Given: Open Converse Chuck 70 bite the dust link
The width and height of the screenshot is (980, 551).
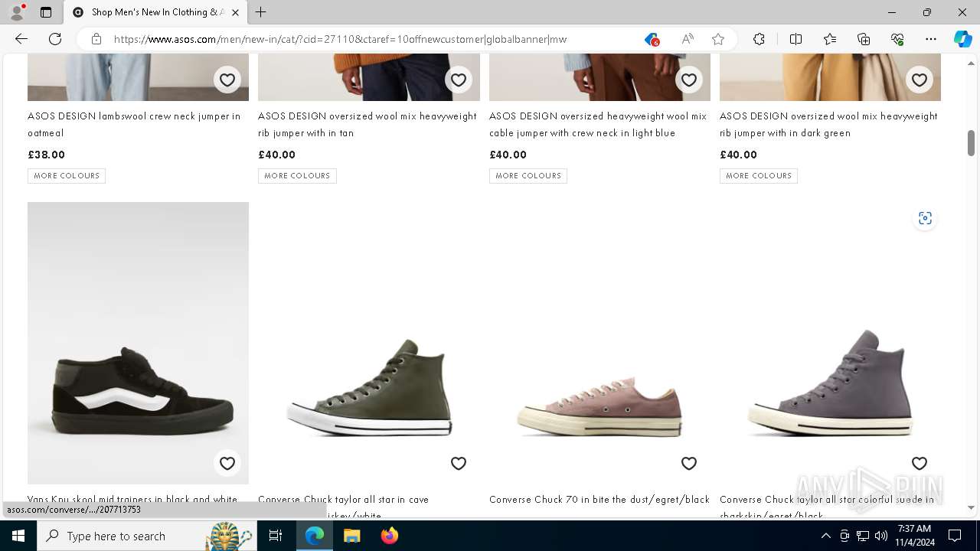Looking at the screenshot, I should coord(599,500).
